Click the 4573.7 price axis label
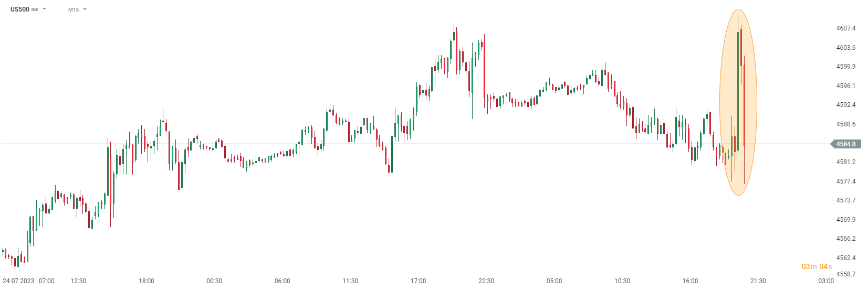This screenshot has height=290, width=868. coord(845,200)
